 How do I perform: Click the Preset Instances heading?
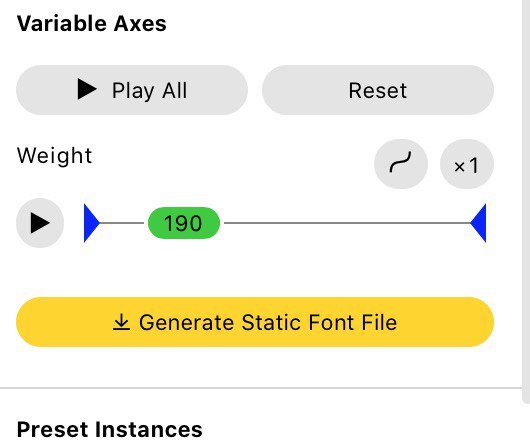pyautogui.click(x=110, y=429)
